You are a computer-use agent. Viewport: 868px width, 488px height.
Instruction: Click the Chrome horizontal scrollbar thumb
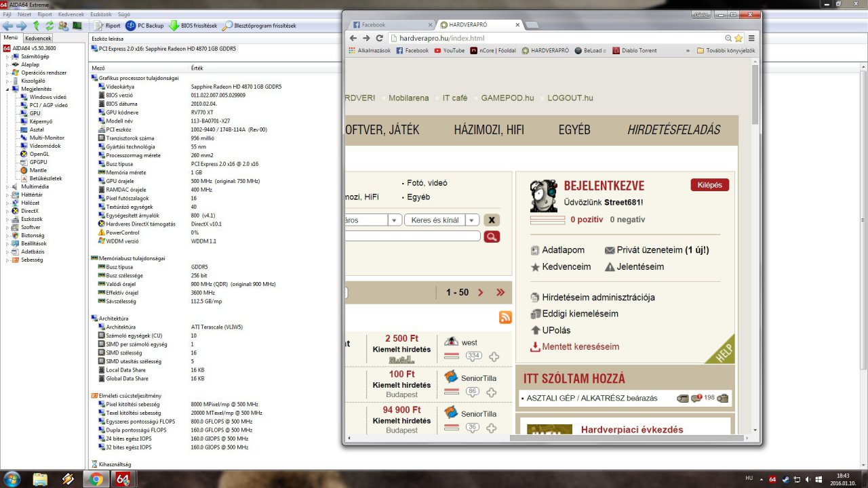[630, 437]
